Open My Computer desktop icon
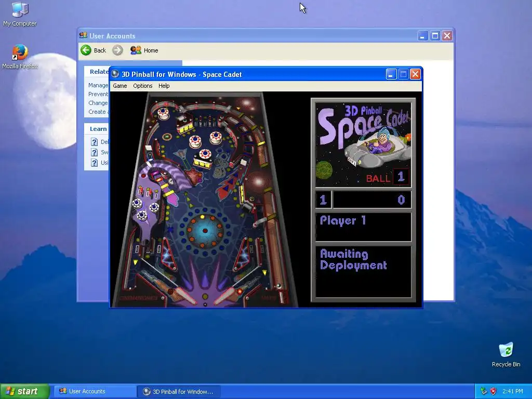This screenshot has width=532, height=399. (x=20, y=14)
